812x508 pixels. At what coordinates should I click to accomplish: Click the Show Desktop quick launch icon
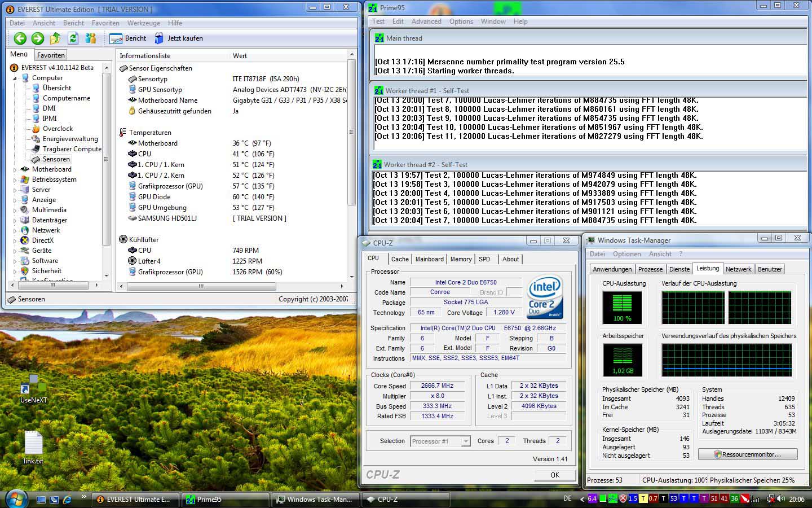click(41, 500)
